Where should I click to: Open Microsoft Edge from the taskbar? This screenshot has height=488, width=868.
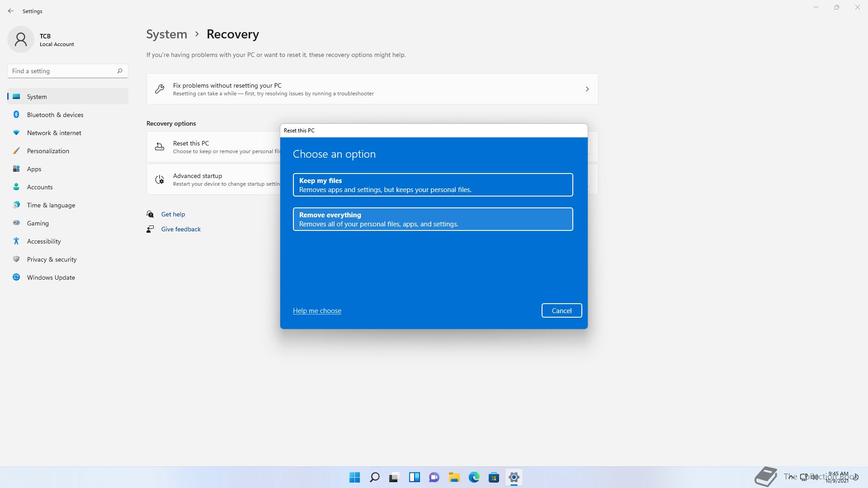474,477
